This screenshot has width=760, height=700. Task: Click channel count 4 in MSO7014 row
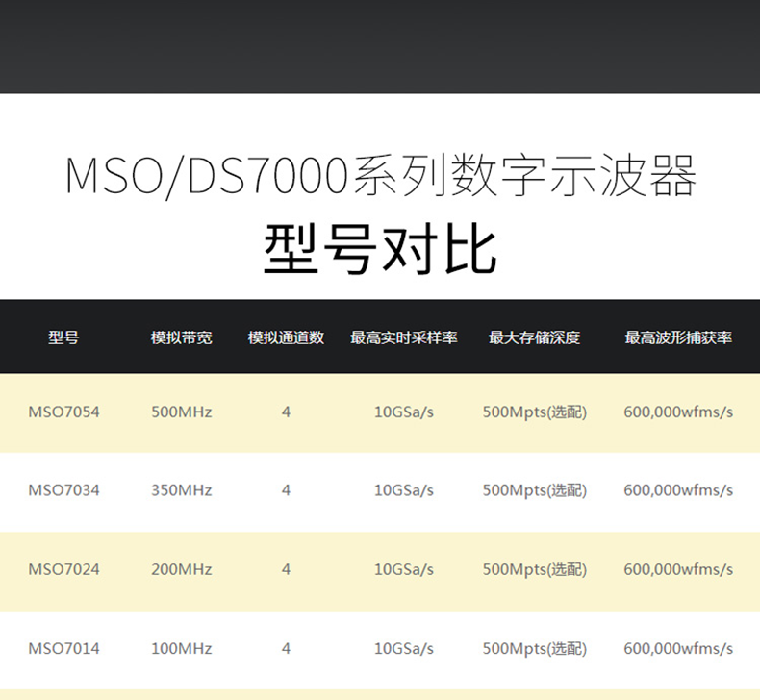click(x=286, y=648)
